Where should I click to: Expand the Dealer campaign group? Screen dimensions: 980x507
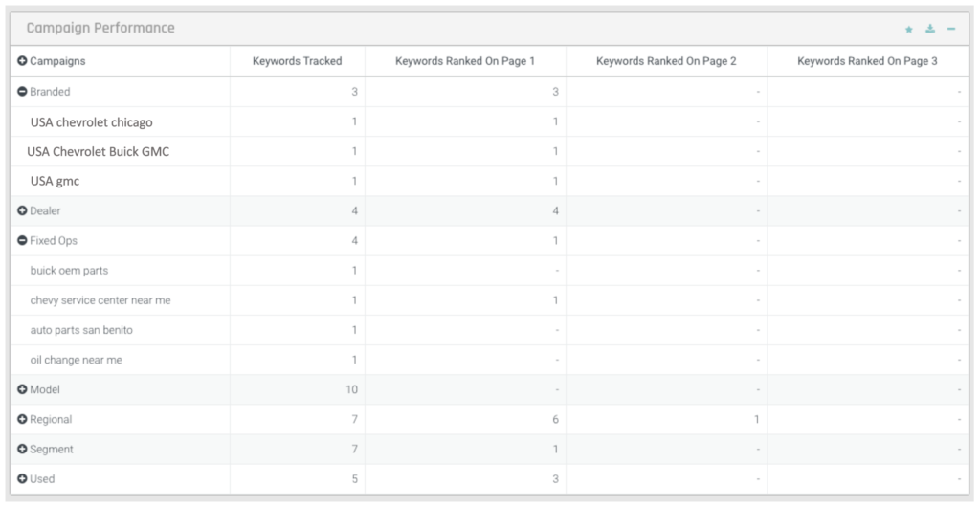click(23, 211)
